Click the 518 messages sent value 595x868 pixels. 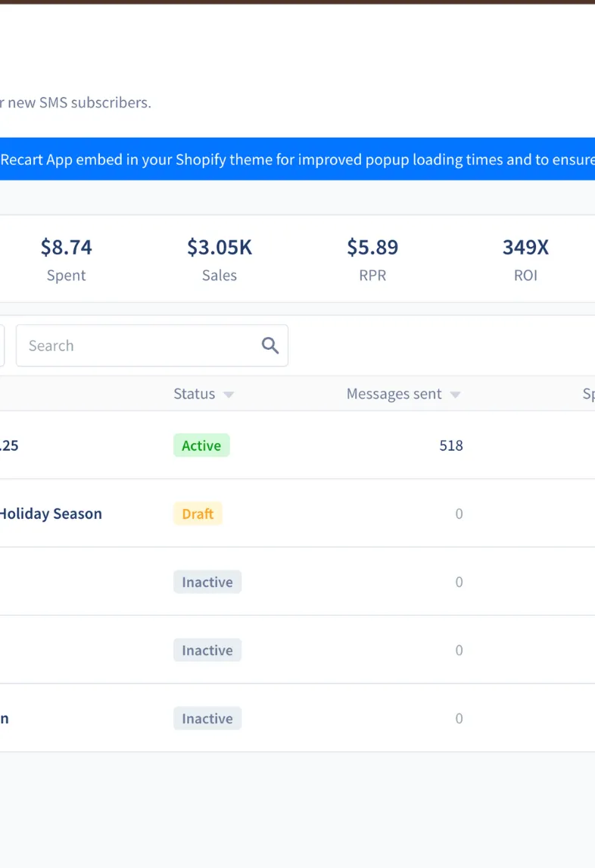pyautogui.click(x=451, y=445)
